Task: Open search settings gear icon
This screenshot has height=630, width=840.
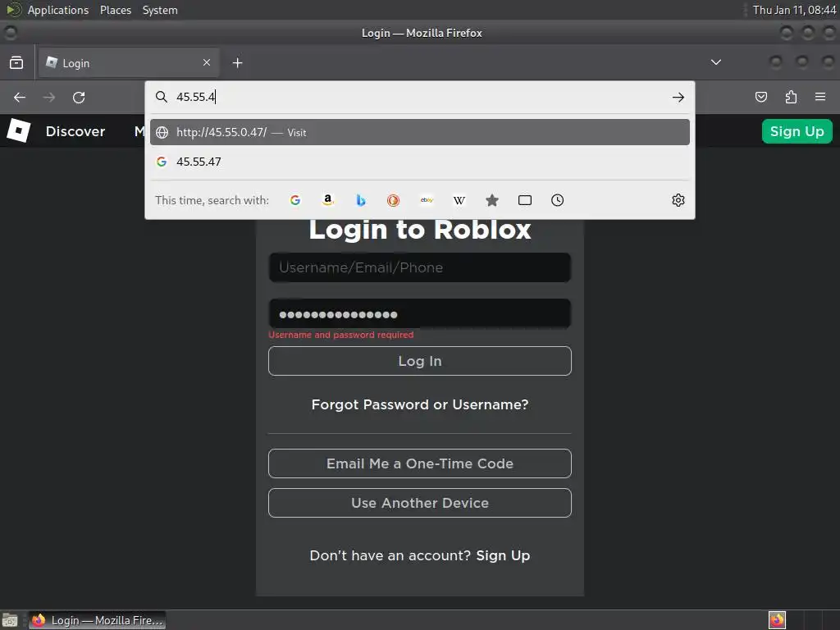Action: tap(678, 200)
